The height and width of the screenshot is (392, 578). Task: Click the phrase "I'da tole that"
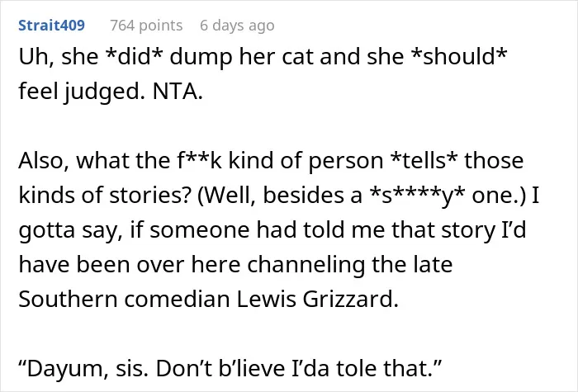(366, 368)
